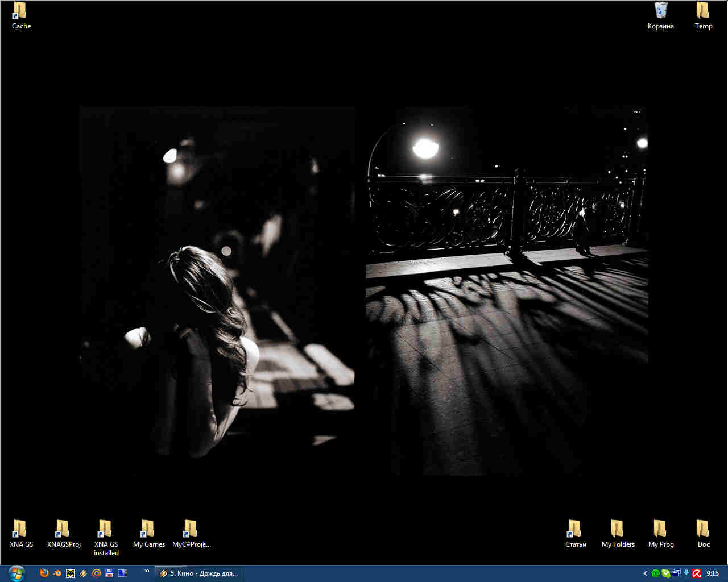Select the My Prog folder

pos(661,534)
